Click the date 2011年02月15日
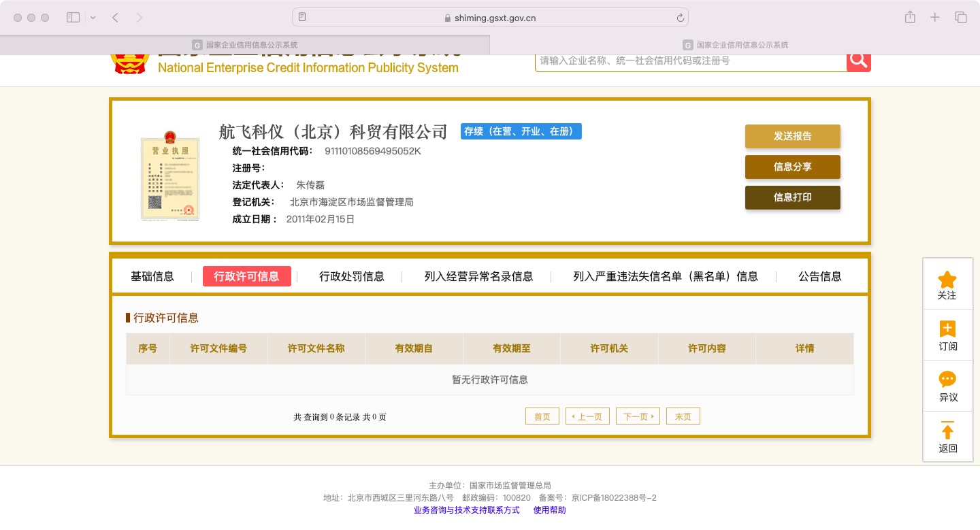Viewport: 980px width, 530px height. point(321,219)
